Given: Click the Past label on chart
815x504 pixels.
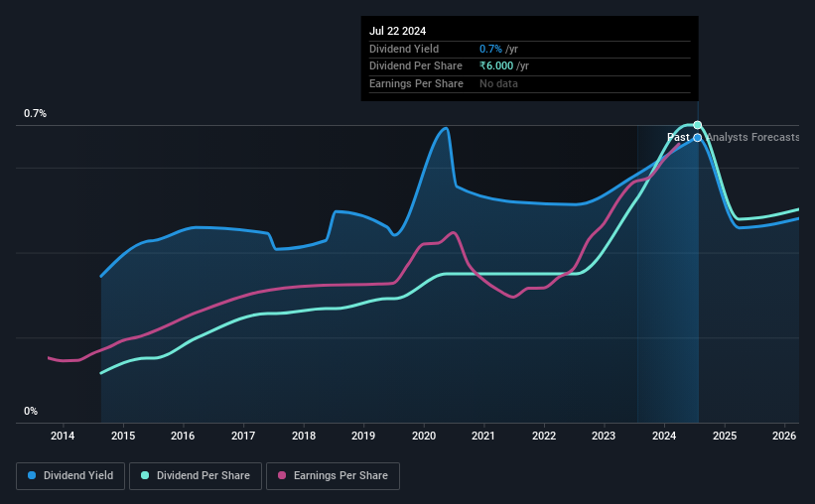Looking at the screenshot, I should 678,137.
